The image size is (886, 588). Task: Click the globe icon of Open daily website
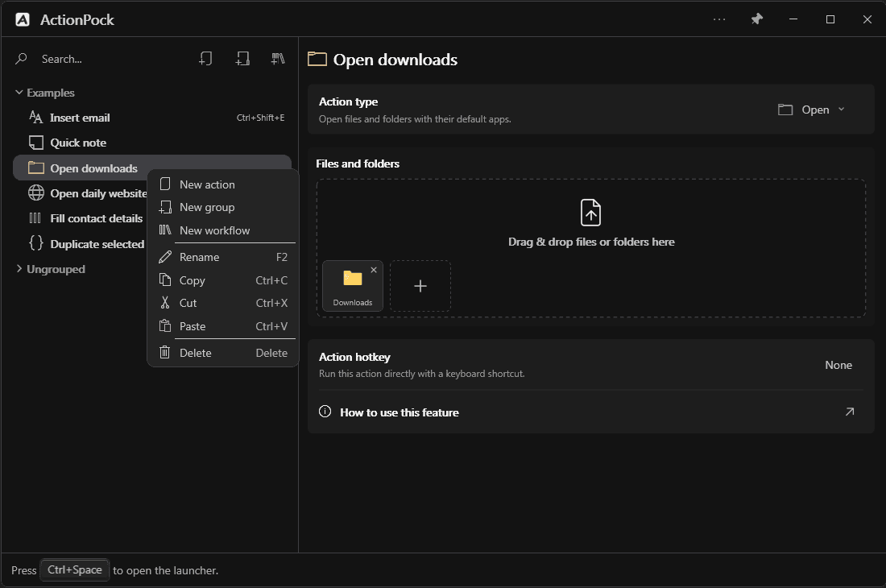tap(36, 193)
